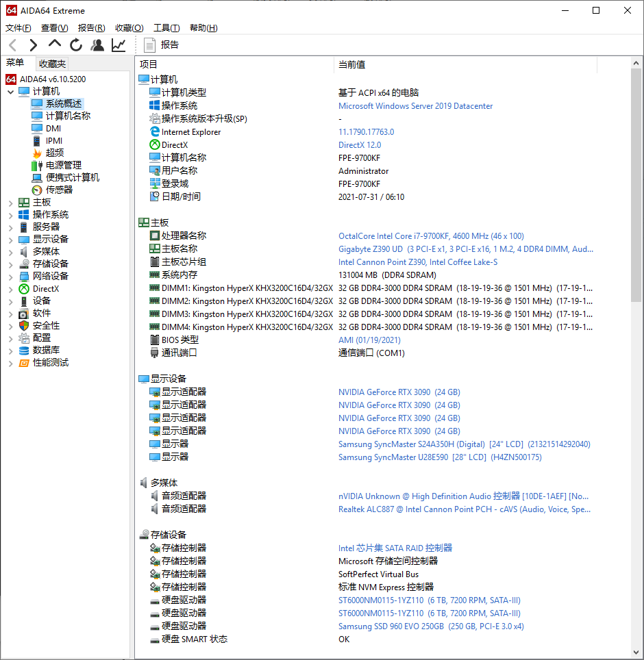Image resolution: width=644 pixels, height=660 pixels.
Task: Open the DirectX 12.0 link
Action: pyautogui.click(x=360, y=145)
